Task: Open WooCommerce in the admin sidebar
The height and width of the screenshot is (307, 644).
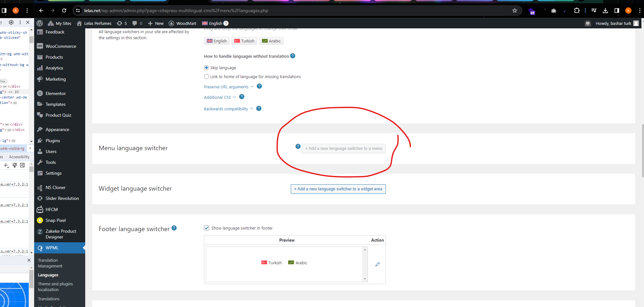Action: click(x=60, y=46)
